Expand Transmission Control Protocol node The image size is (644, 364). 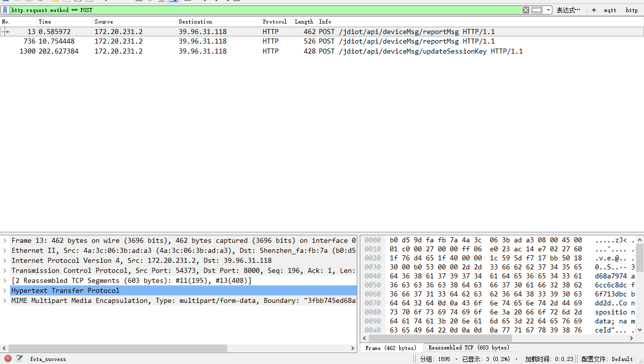tap(5, 271)
